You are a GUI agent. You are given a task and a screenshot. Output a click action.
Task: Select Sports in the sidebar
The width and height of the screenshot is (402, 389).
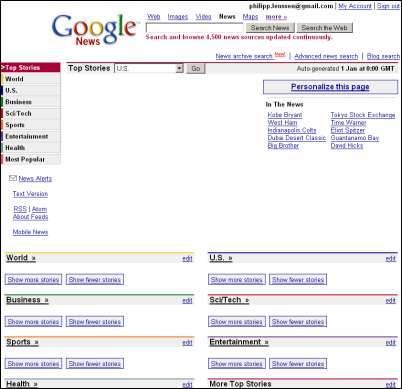[x=30, y=125]
